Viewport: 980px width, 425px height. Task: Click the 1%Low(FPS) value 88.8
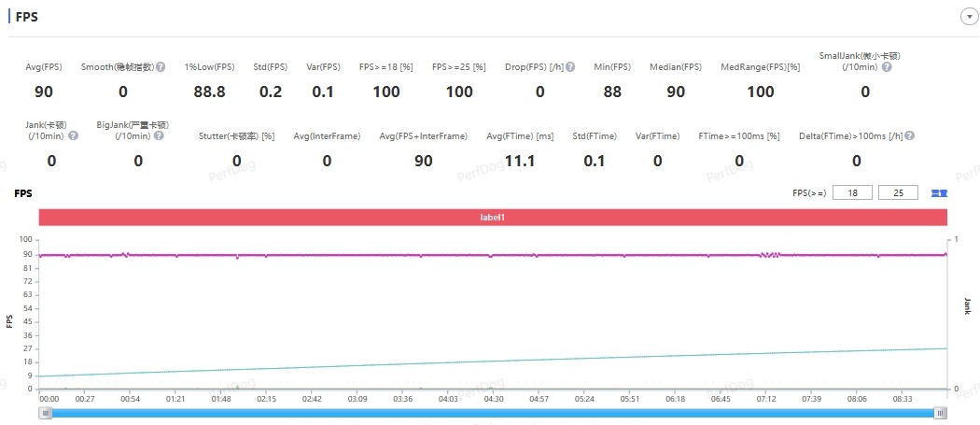tap(209, 92)
